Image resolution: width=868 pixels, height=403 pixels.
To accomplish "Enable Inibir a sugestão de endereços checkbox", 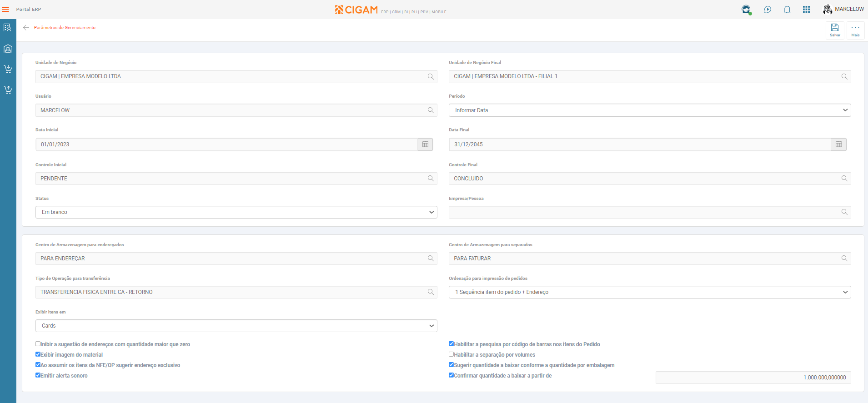I will click(x=38, y=344).
